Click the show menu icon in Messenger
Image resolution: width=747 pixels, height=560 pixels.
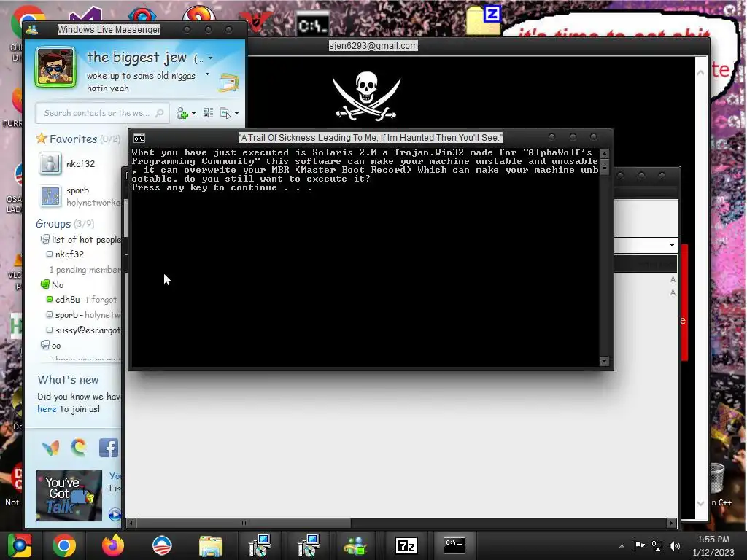(225, 113)
